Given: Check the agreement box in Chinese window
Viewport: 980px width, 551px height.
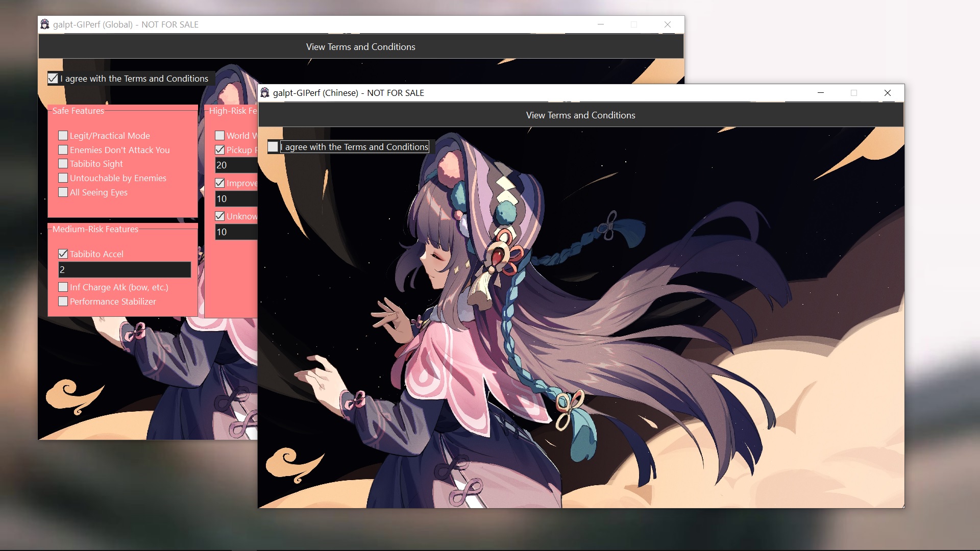Looking at the screenshot, I should (273, 147).
